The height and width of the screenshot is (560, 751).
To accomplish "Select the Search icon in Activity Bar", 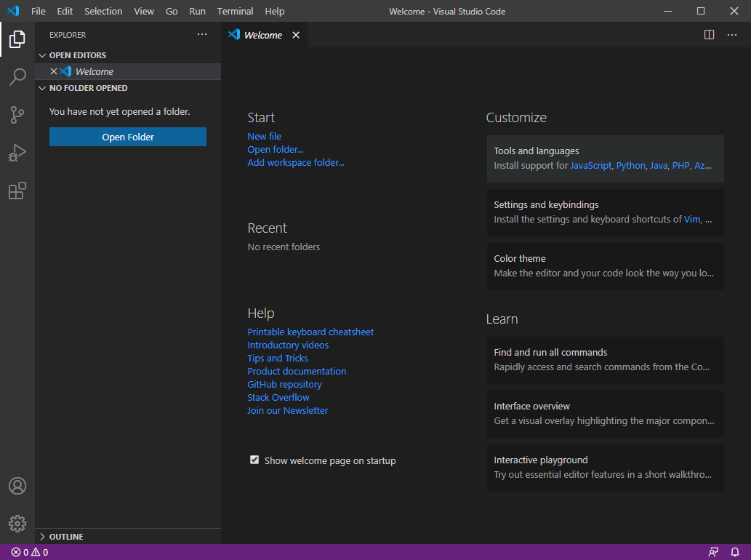I will (x=17, y=77).
